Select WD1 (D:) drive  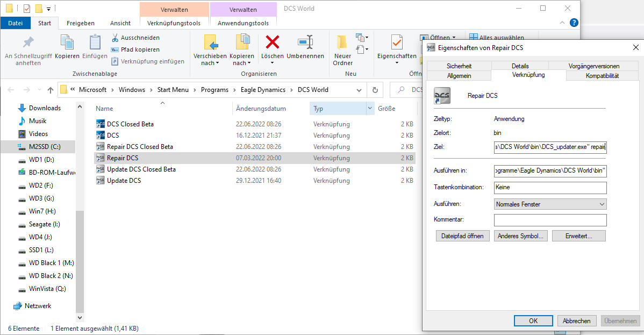41,160
